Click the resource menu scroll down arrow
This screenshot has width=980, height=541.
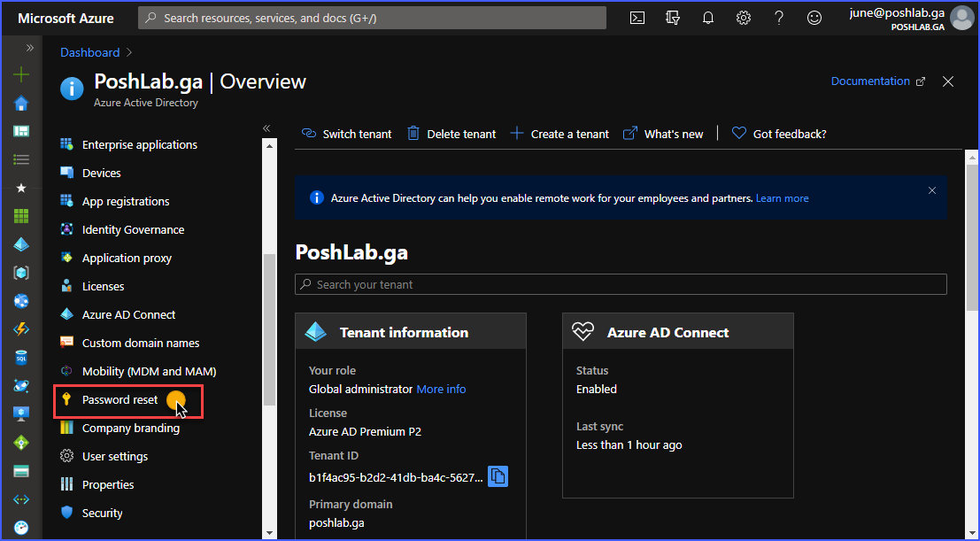[x=269, y=534]
